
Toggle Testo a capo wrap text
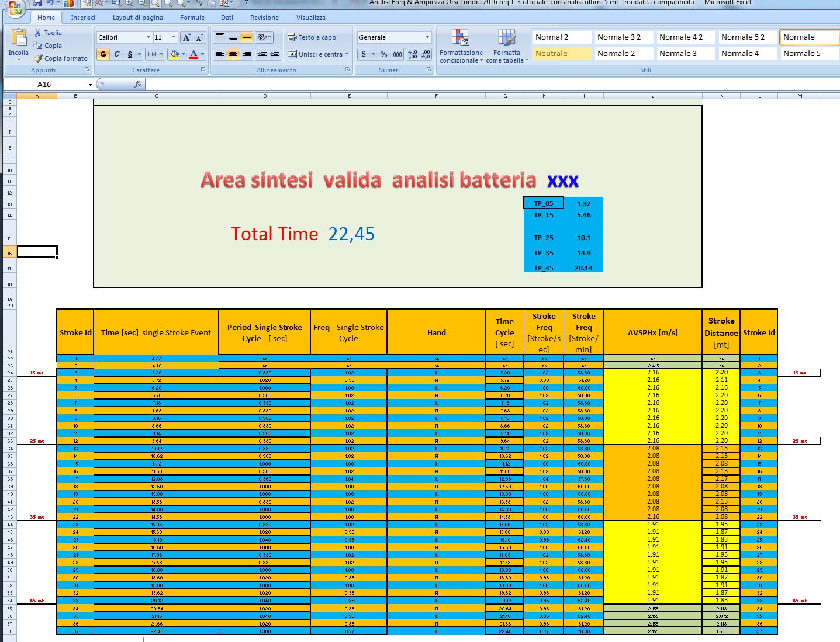pos(312,37)
